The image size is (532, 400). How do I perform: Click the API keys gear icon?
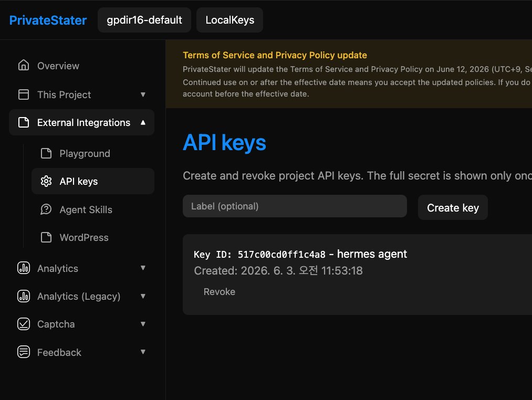tap(46, 181)
